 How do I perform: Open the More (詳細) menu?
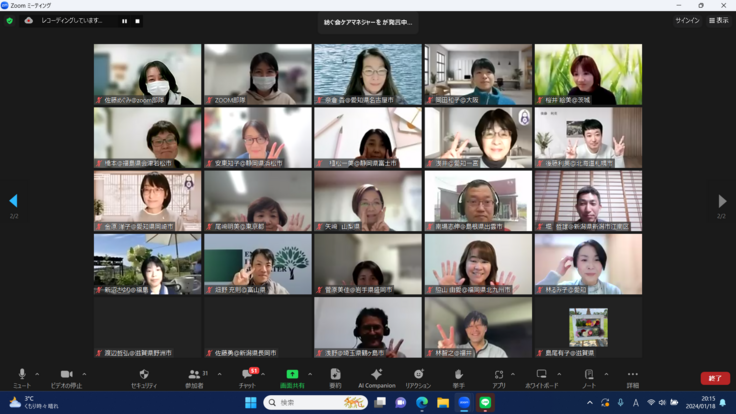coord(632,376)
